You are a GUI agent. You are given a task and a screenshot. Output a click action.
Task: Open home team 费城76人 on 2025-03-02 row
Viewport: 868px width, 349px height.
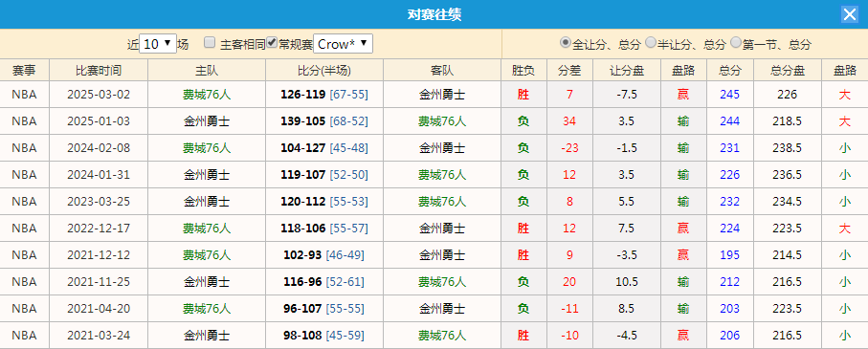[x=207, y=95]
